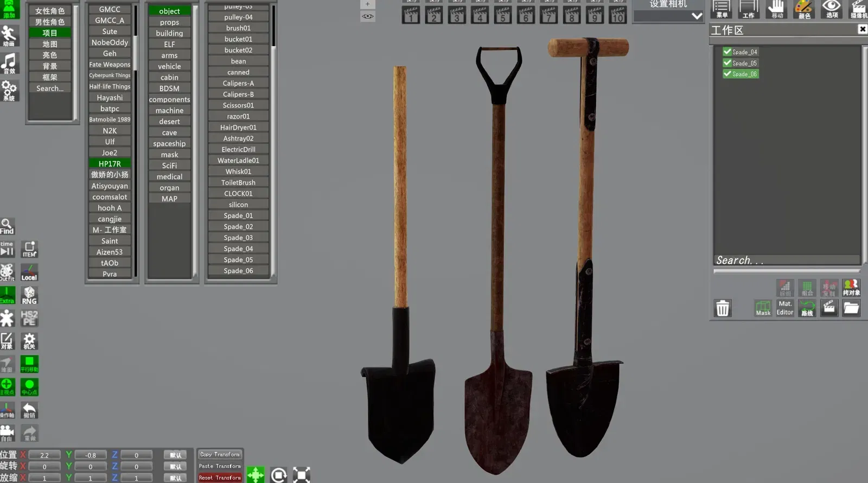Select the 女性角色 category
Screen dimensions: 868x483
(50, 11)
